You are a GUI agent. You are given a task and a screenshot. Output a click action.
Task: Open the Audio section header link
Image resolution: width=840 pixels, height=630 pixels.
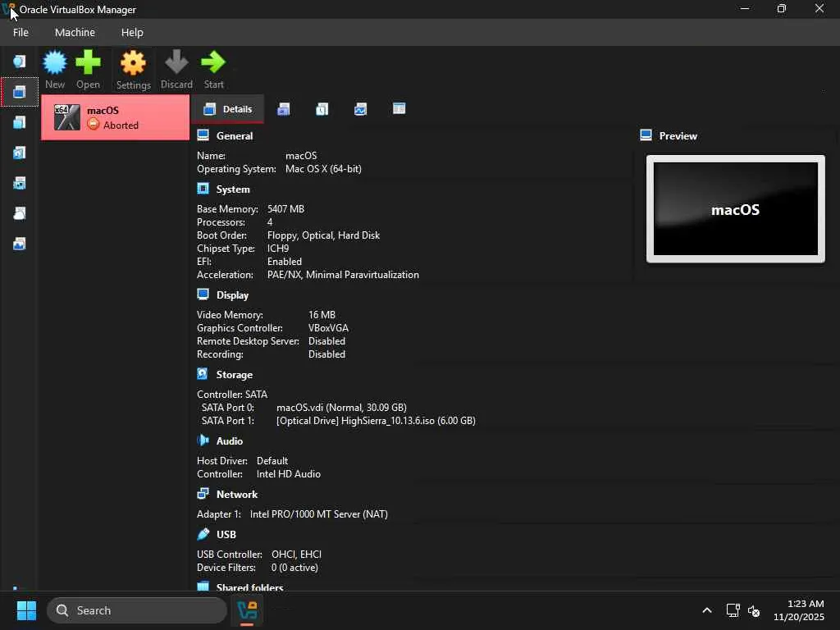230,441
